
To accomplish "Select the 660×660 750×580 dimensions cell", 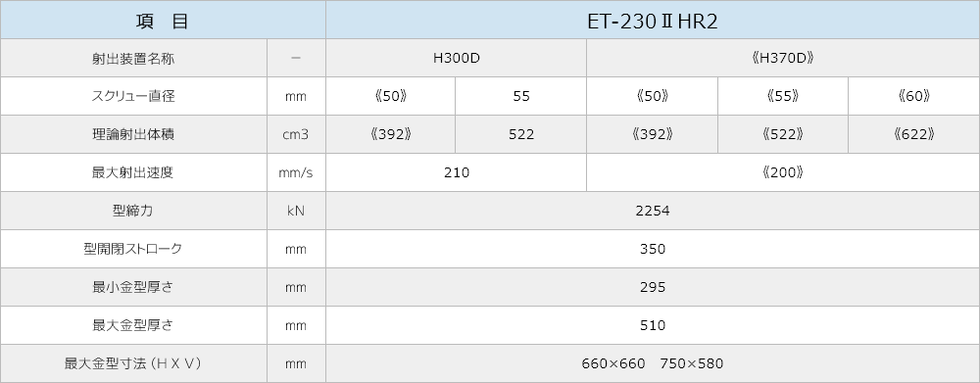I will [653, 363].
